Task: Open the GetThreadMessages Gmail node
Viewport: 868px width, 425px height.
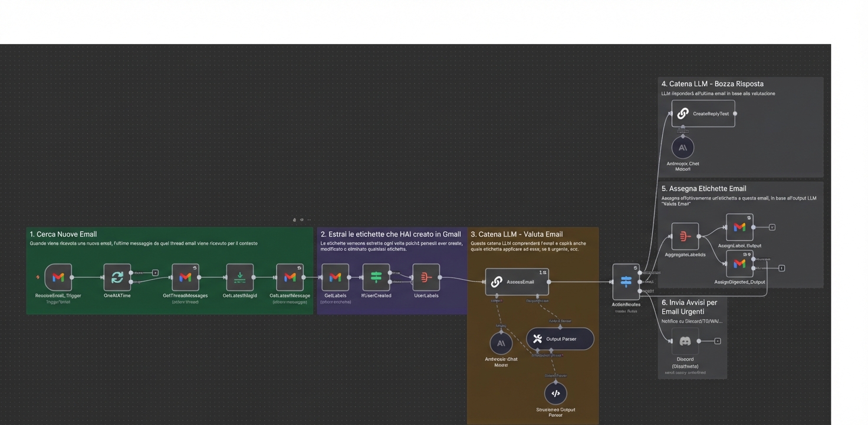Action: tap(185, 277)
